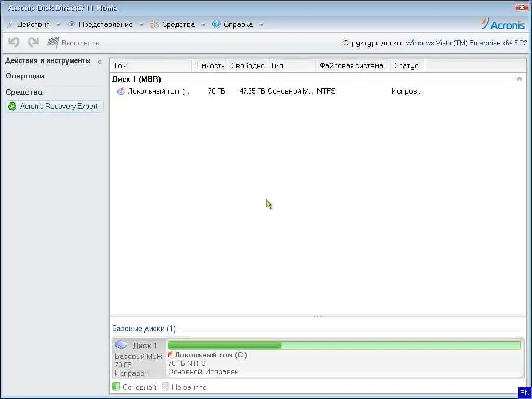The width and height of the screenshot is (532, 399).
Task: Click the flag icon beside Локальный том (C:)
Action: [170, 354]
